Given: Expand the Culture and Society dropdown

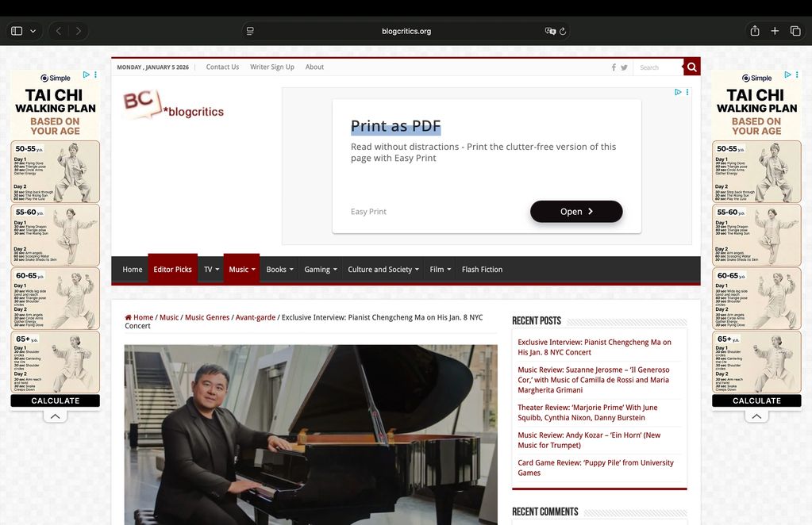Looking at the screenshot, I should pos(383,270).
